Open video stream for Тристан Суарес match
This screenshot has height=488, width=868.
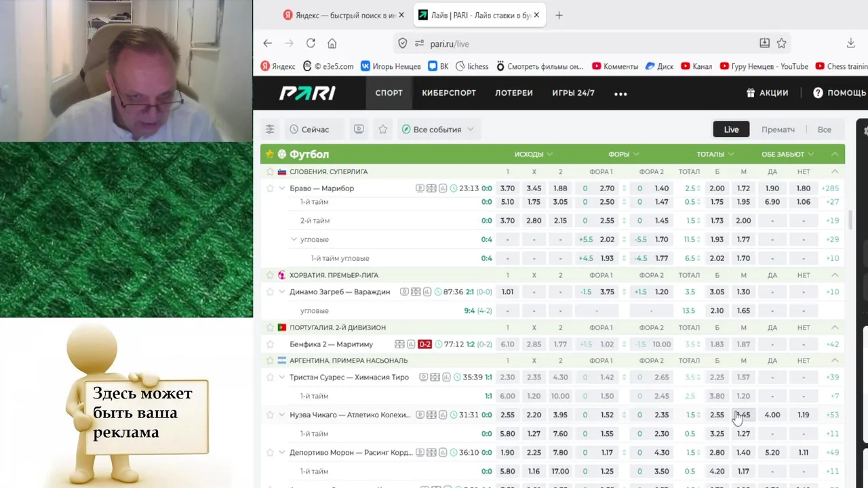[424, 378]
